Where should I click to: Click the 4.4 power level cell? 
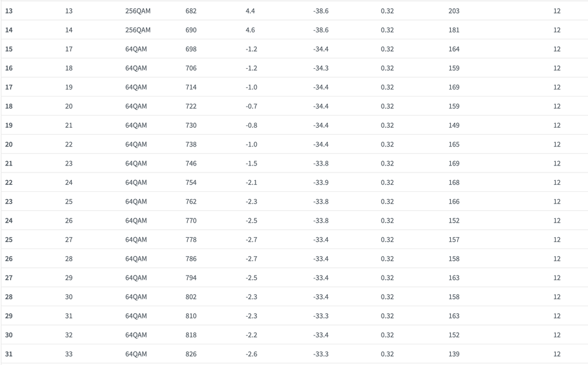point(250,11)
